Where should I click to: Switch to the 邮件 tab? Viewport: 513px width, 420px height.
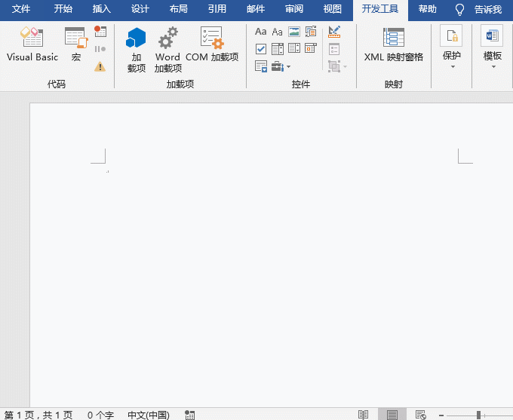click(256, 9)
